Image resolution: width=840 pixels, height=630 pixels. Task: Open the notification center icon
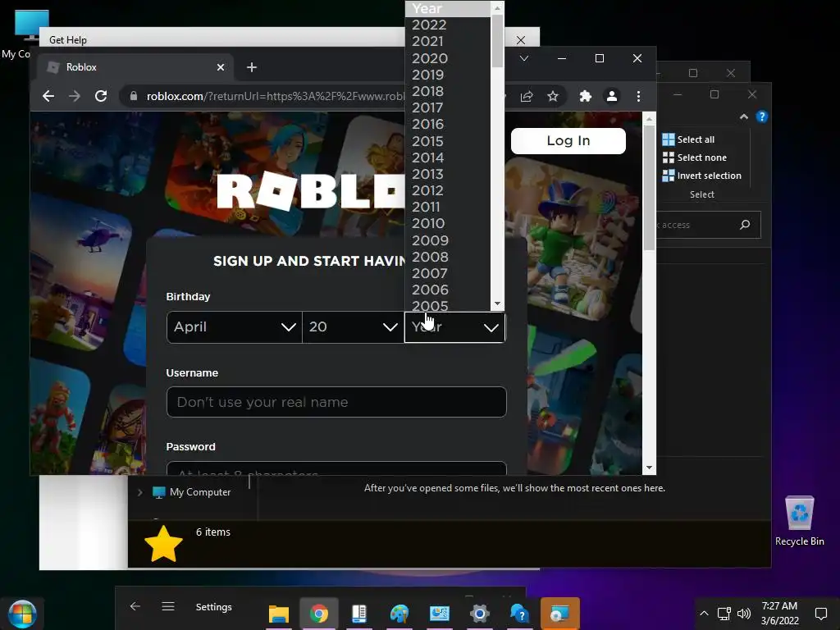point(820,614)
